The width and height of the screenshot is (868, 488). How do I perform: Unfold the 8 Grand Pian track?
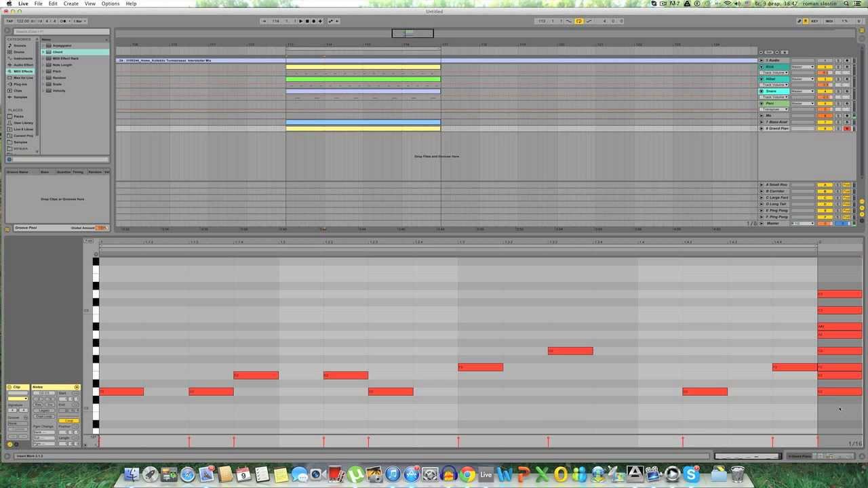point(761,128)
